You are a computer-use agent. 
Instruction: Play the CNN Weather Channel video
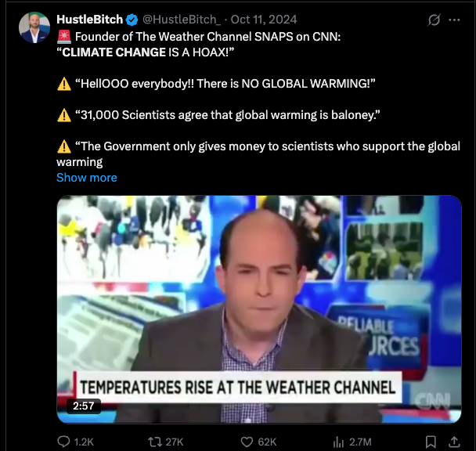pyautogui.click(x=259, y=309)
